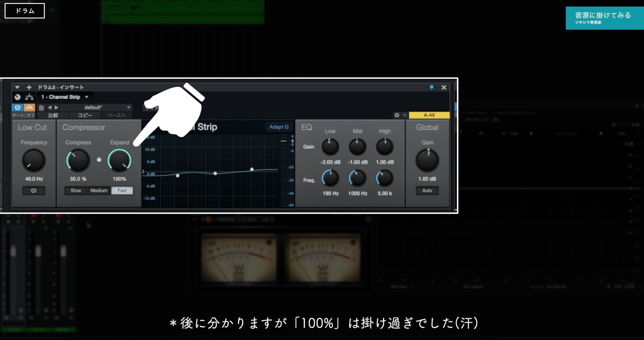Select the next preset arrow
644x340 pixels.
[56, 107]
